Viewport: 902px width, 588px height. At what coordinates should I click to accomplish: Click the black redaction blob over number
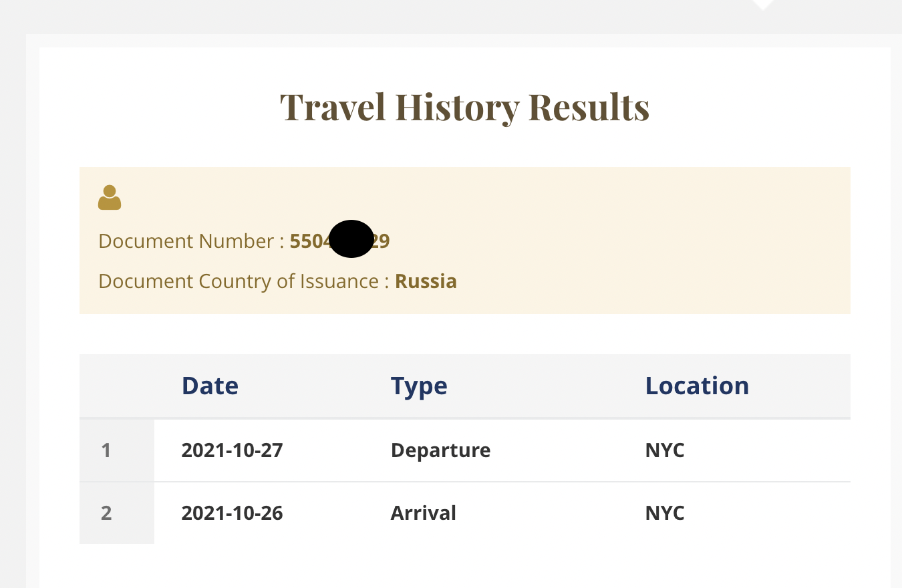[x=351, y=239]
